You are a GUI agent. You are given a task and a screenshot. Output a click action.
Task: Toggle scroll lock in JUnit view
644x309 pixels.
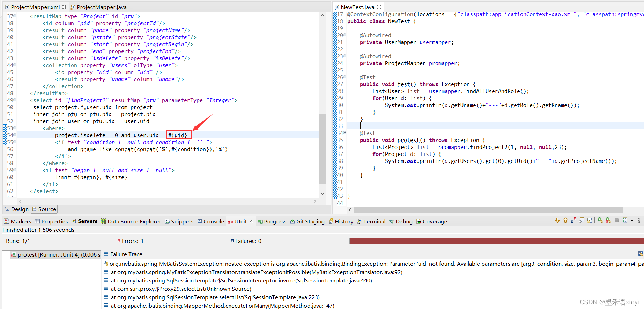pos(590,221)
